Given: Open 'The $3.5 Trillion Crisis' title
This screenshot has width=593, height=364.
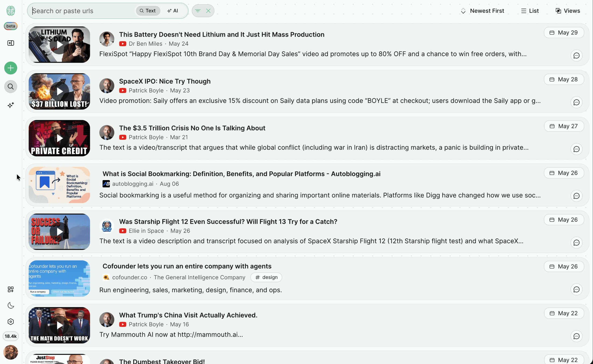Looking at the screenshot, I should (192, 128).
